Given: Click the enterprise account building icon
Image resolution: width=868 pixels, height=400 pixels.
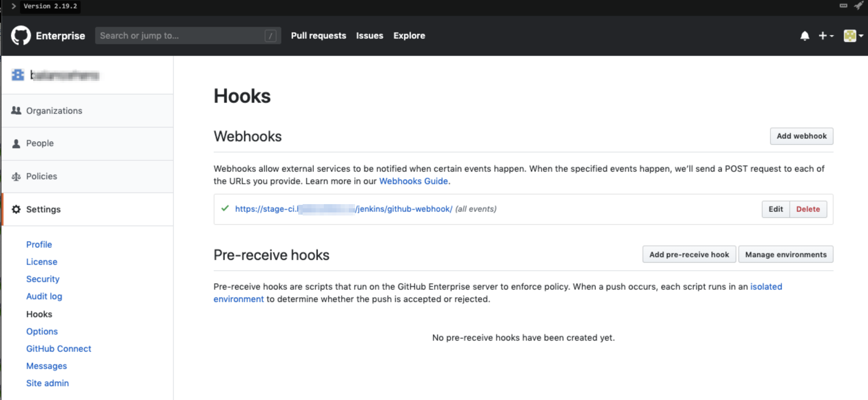Looking at the screenshot, I should click(18, 75).
